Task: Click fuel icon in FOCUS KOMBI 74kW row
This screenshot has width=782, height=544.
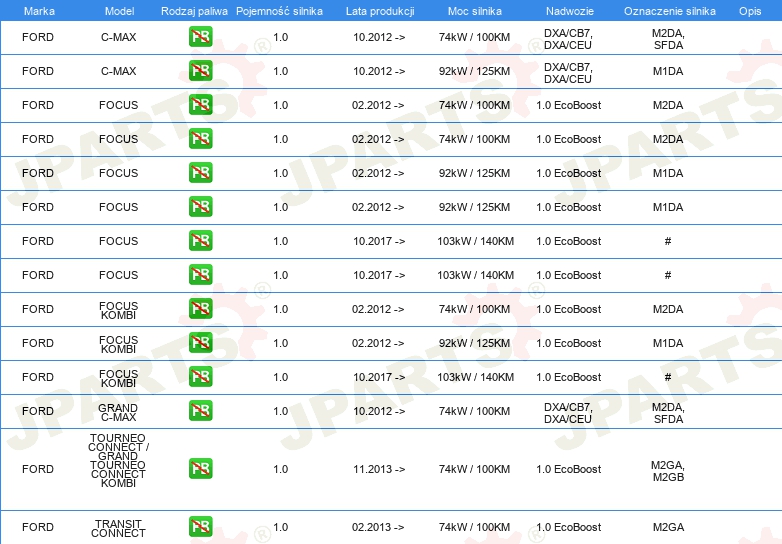Action: pos(200,309)
